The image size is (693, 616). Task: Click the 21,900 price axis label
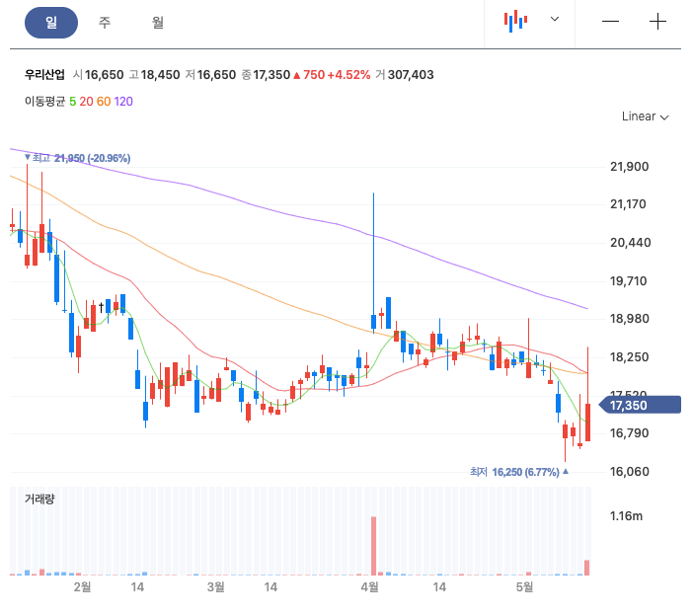[x=630, y=167]
